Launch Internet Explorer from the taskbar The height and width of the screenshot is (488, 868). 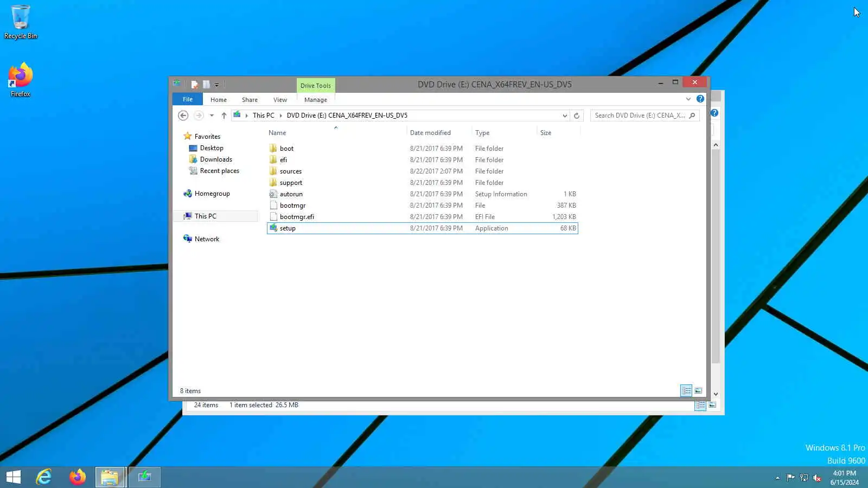click(x=43, y=477)
